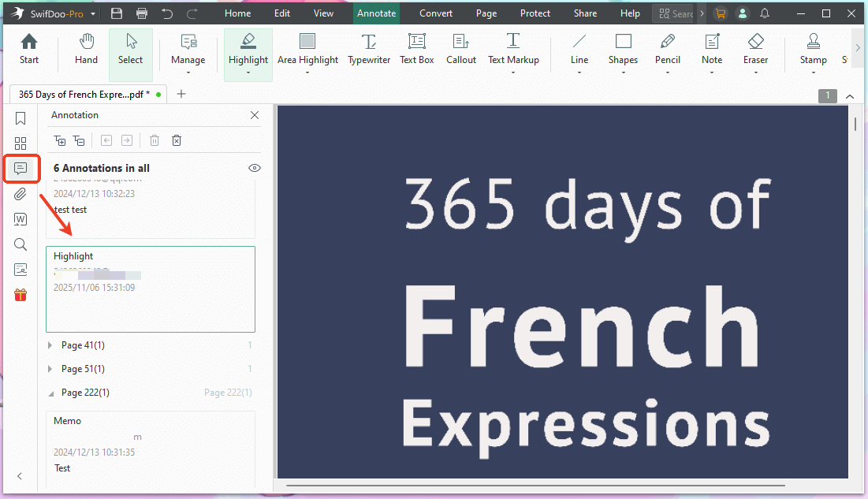Expand the Page 41(1) annotation group

coord(50,345)
